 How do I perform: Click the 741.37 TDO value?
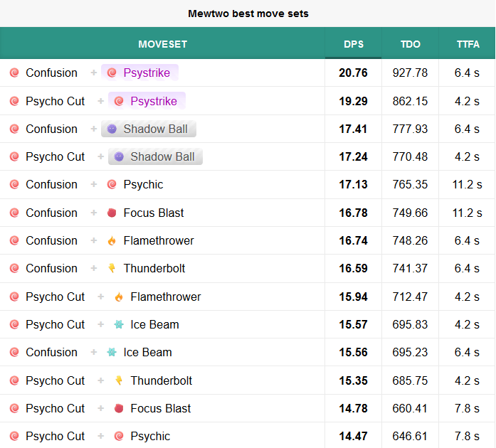tap(410, 269)
